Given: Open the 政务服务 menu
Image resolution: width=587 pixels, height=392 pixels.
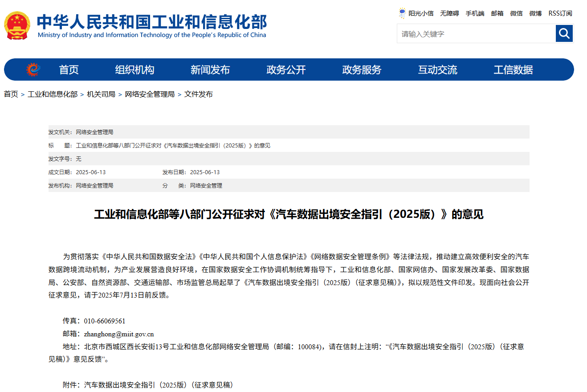Looking at the screenshot, I should point(361,69).
